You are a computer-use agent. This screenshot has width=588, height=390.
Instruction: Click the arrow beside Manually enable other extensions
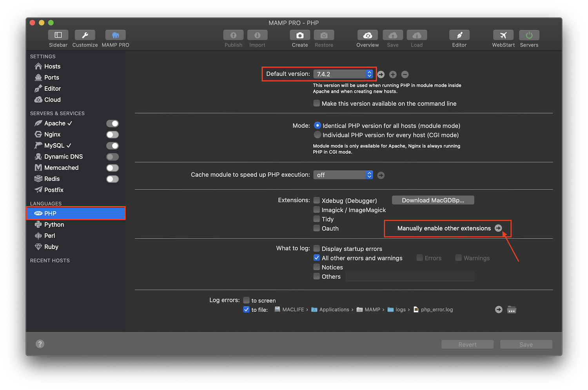[x=498, y=228]
